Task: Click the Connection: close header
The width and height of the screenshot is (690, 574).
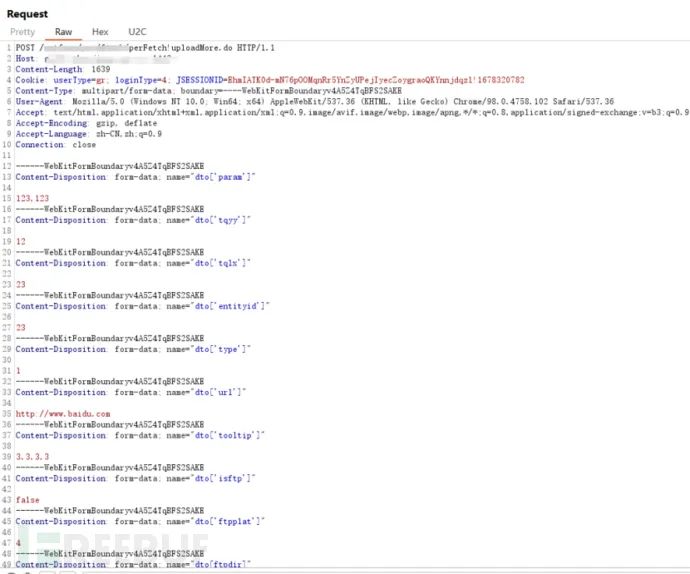Action: pyautogui.click(x=55, y=144)
